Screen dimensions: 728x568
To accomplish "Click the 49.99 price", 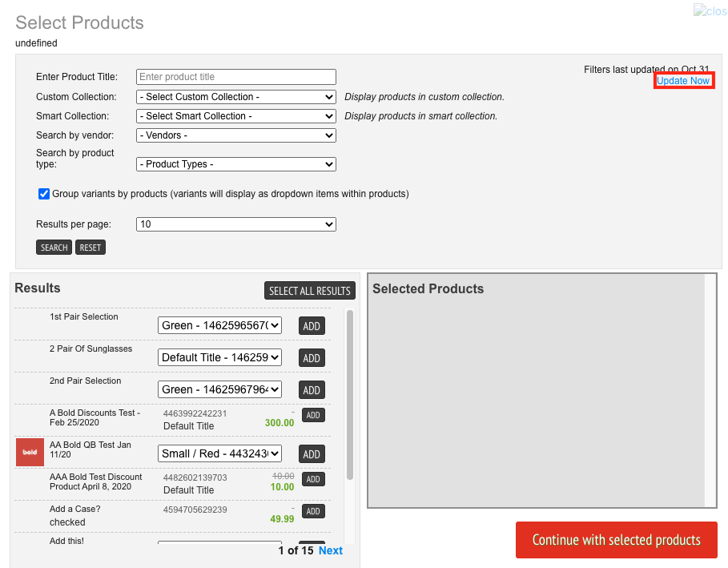I will click(282, 519).
